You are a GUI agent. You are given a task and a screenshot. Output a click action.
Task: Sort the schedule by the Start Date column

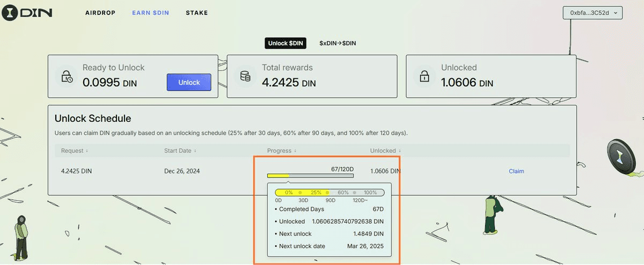click(x=180, y=151)
